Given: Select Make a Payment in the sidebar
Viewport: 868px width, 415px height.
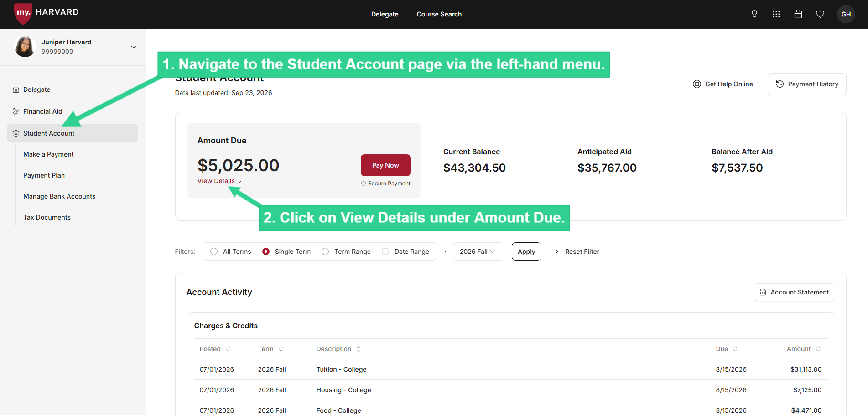Looking at the screenshot, I should [x=48, y=154].
